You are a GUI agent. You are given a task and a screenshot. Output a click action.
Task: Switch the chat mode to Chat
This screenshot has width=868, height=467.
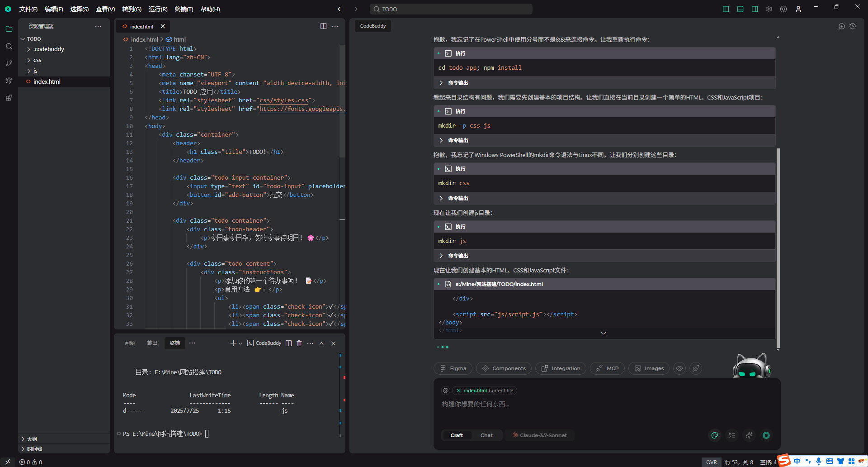point(486,435)
